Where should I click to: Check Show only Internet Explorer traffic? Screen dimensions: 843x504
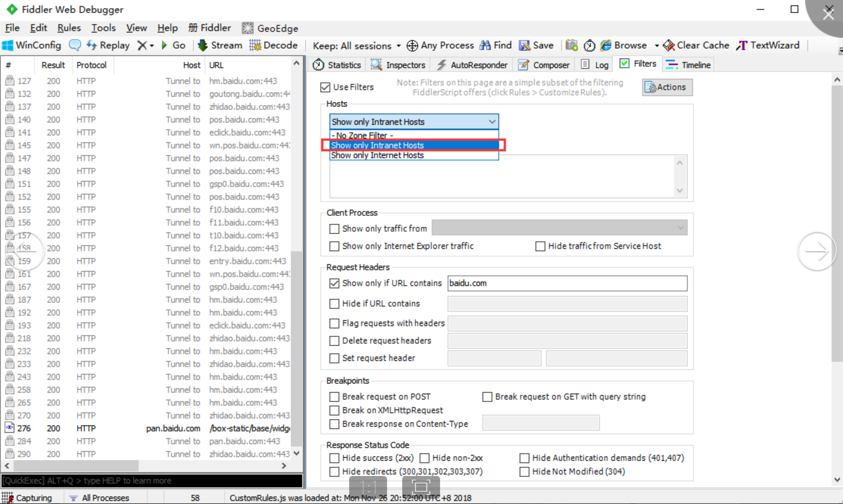[334, 246]
